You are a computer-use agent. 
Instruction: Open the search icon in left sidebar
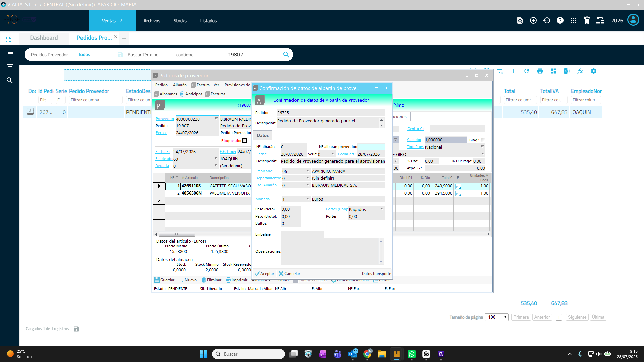(10, 80)
